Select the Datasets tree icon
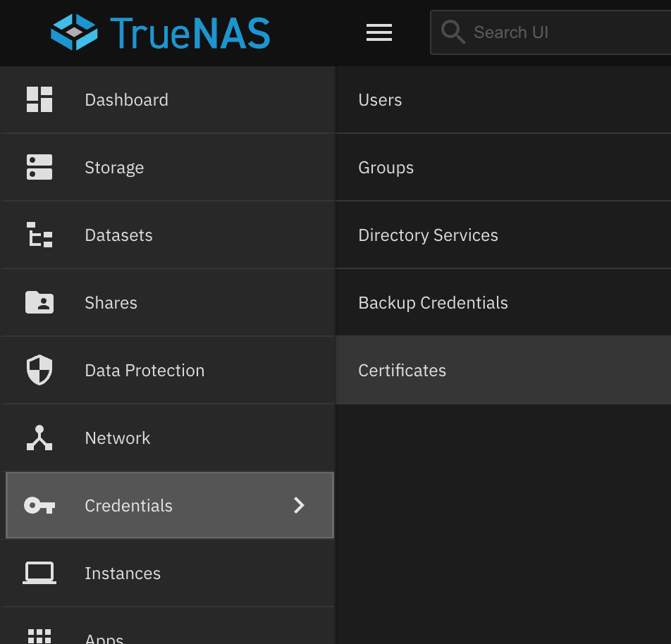The height and width of the screenshot is (644, 671). point(39,235)
